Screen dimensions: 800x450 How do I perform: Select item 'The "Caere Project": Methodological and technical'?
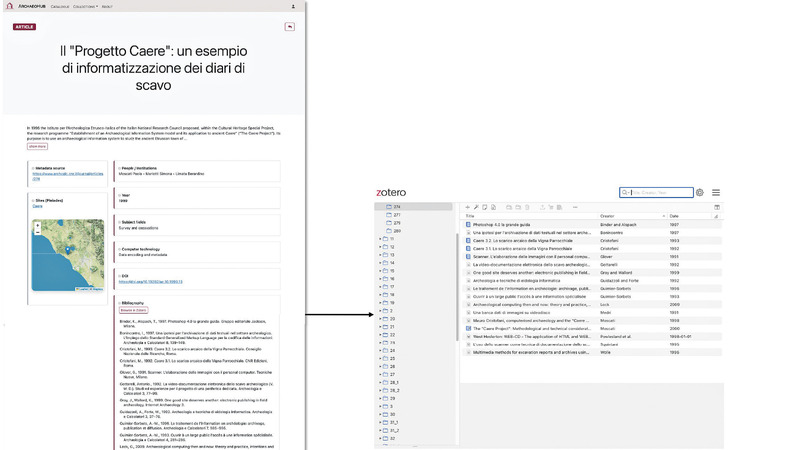click(x=592, y=329)
